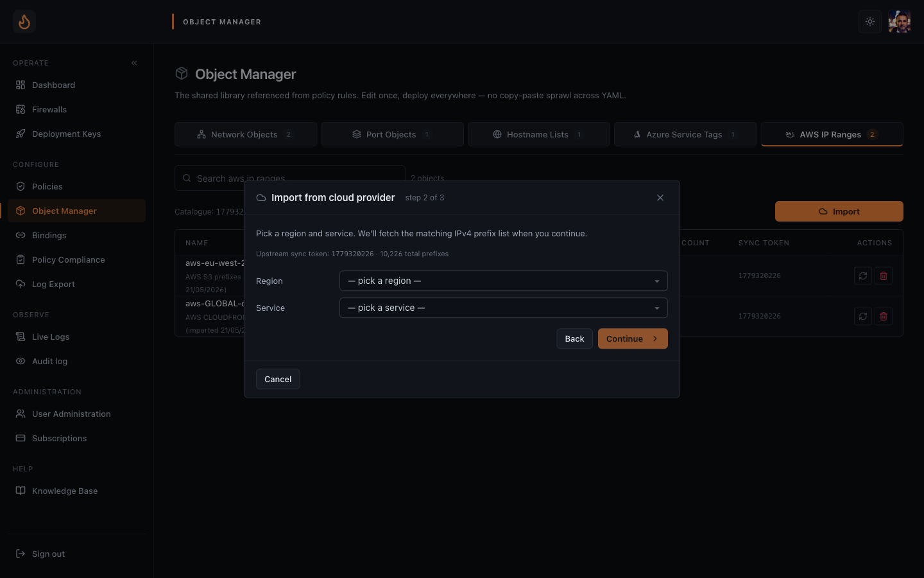
Task: Switch to Azure Service Tags tab
Action: (685, 134)
